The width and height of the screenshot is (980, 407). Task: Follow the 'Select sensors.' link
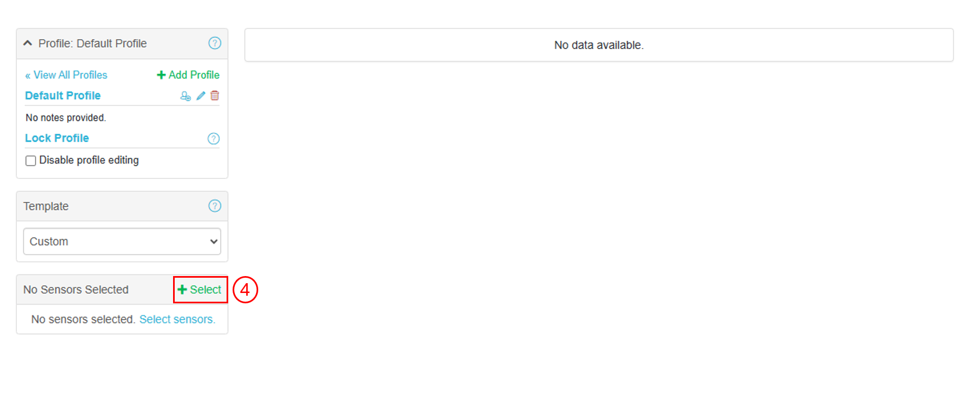pos(177,319)
